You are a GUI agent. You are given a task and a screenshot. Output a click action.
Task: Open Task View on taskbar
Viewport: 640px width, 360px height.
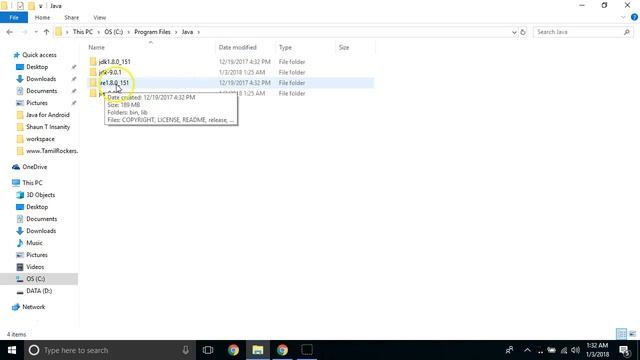pyautogui.click(x=208, y=350)
